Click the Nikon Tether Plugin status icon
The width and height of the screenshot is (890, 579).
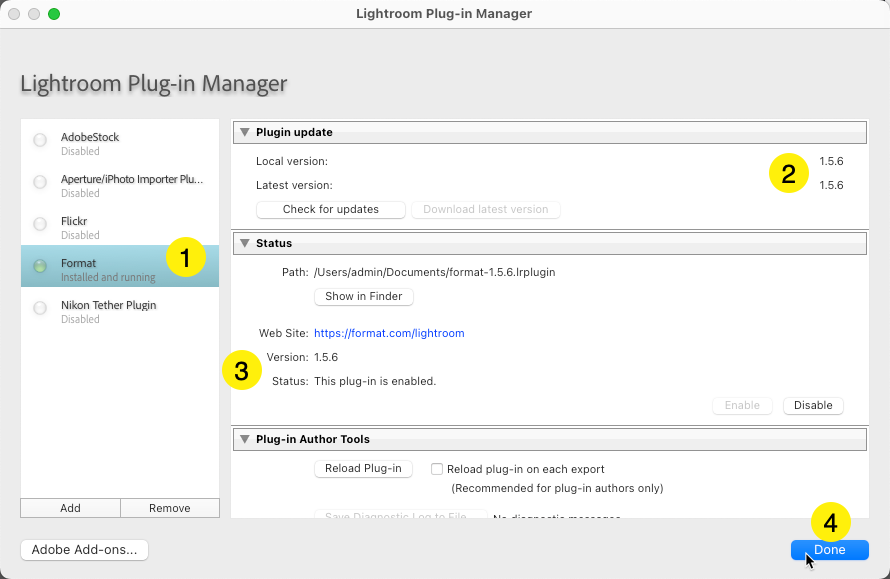pyautogui.click(x=40, y=308)
